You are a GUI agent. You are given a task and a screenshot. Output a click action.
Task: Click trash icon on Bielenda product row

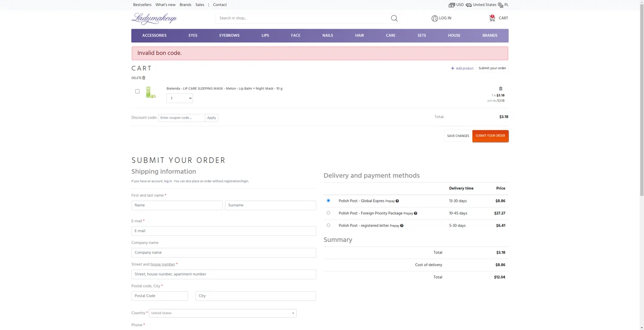coord(501,89)
